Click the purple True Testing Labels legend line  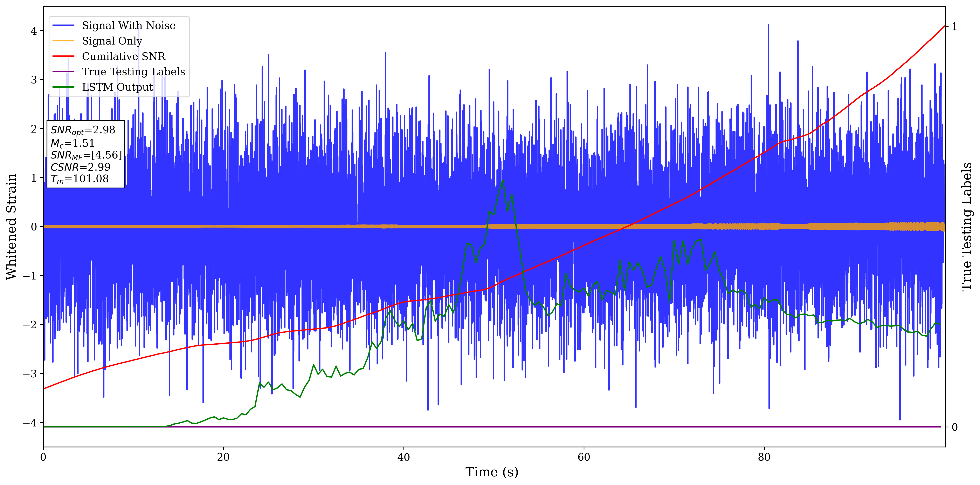[x=63, y=72]
